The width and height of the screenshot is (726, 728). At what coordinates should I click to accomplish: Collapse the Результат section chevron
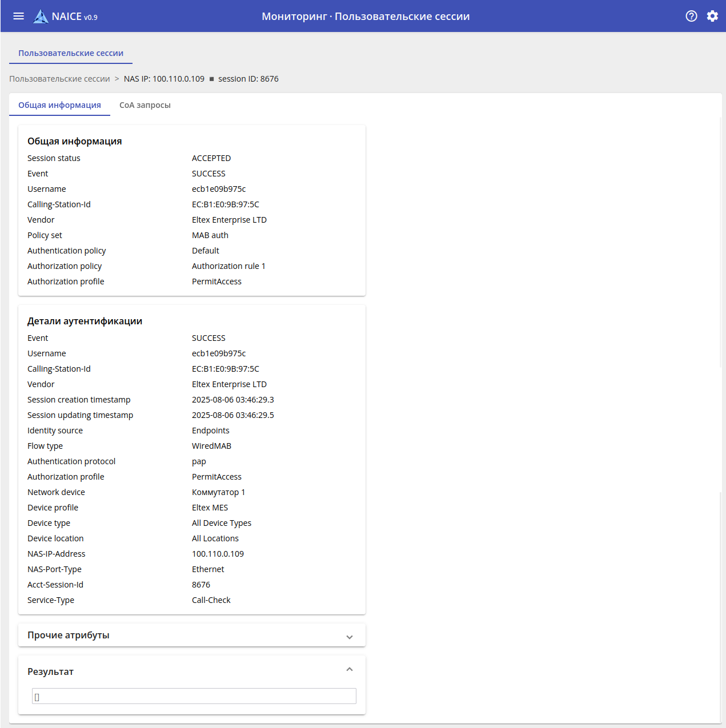click(350, 669)
